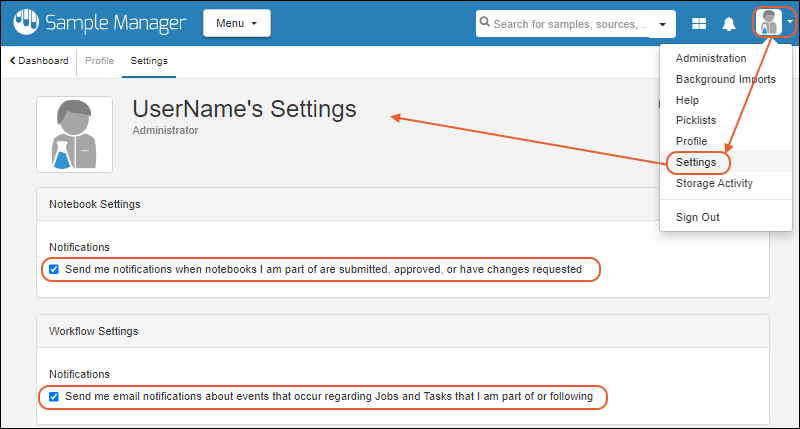This screenshot has height=429, width=800.
Task: Open Background Imports from user menu
Action: click(x=725, y=79)
